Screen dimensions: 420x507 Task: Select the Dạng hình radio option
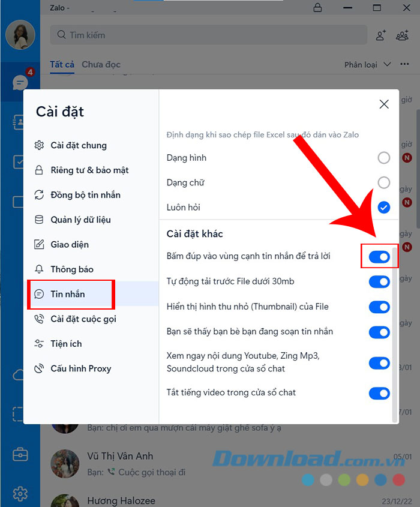[x=384, y=158]
